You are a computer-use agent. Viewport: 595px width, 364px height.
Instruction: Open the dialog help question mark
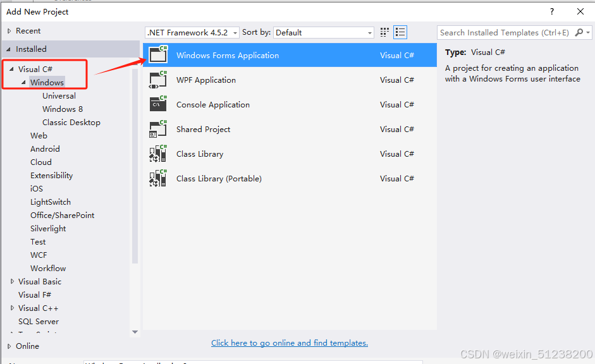(552, 12)
